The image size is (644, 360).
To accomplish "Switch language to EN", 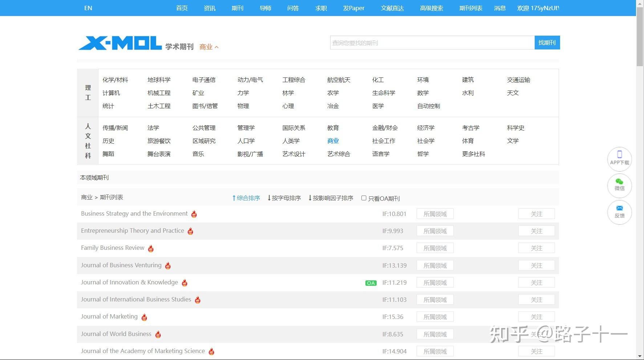I will pos(88,8).
